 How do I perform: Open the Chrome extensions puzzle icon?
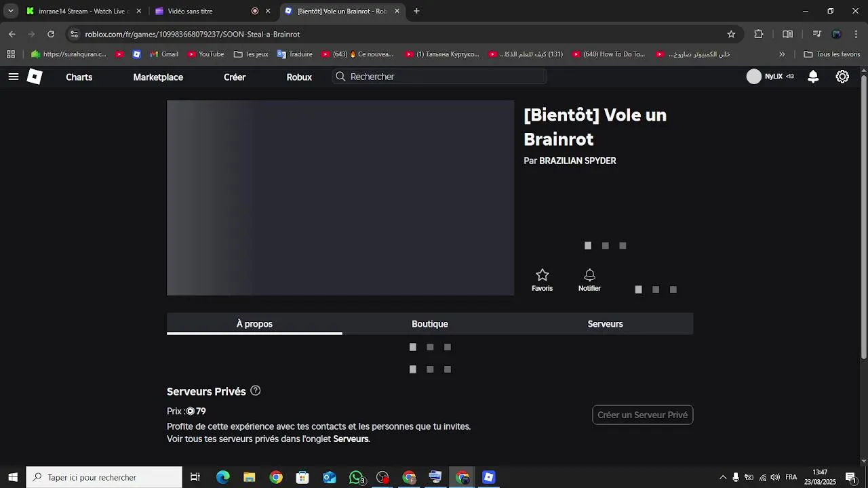[x=759, y=34]
